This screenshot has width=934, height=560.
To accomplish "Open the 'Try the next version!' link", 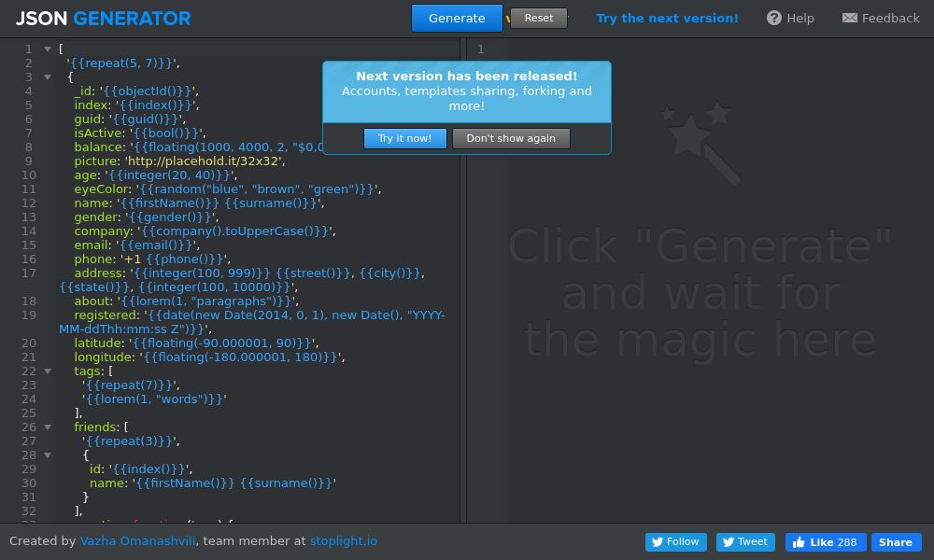I will 667,19.
